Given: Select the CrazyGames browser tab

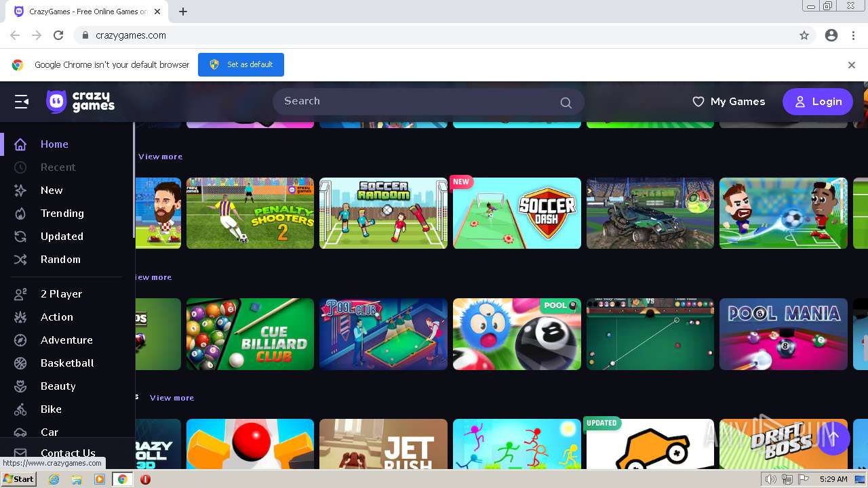Looking at the screenshot, I should pos(88,12).
